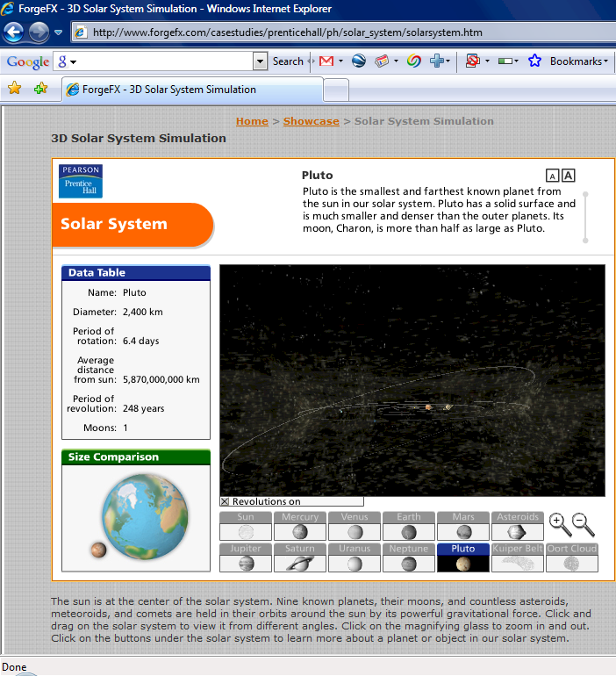This screenshot has height=676, width=616.
Task: Click the address bar URL field
Action: coord(345,32)
